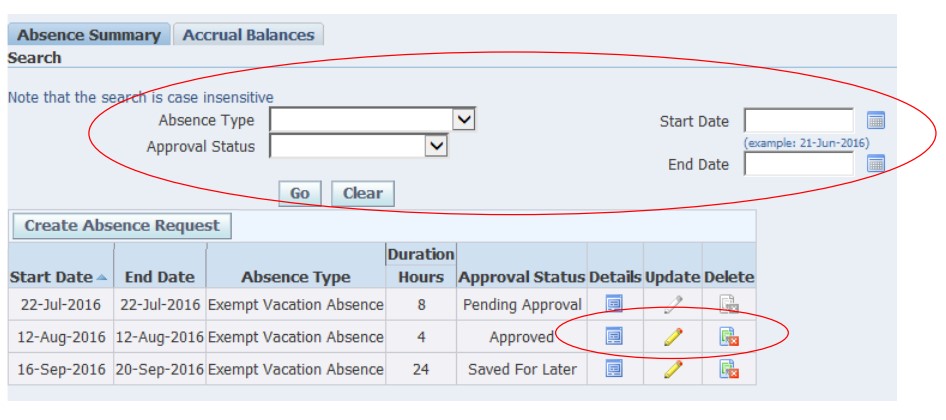
Task: Clear the search criteria
Action: pos(363,193)
